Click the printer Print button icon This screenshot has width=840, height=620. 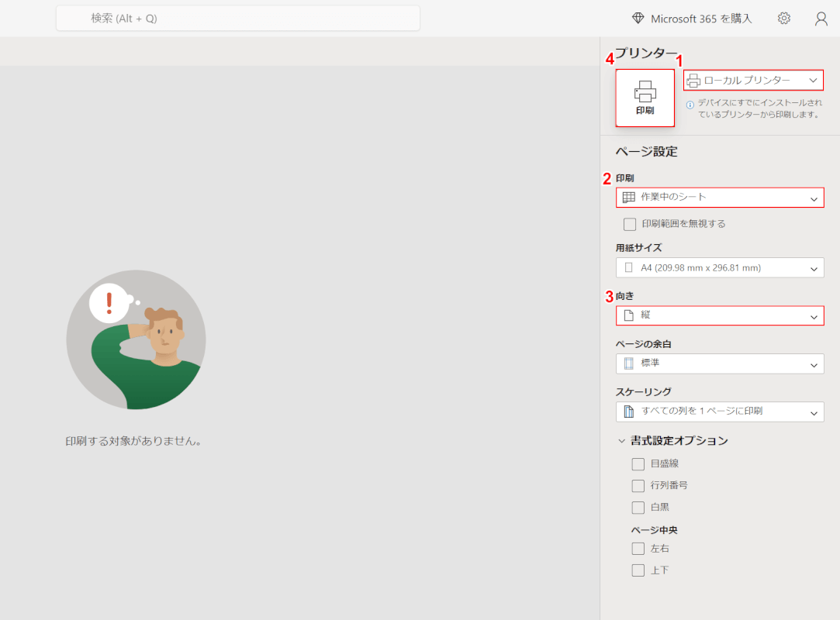click(645, 91)
